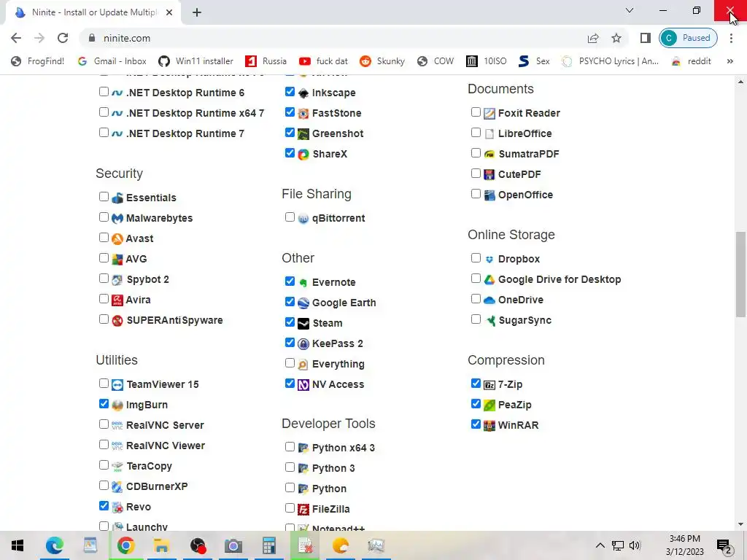
Task: Click the Steam icon
Action: click(x=303, y=323)
